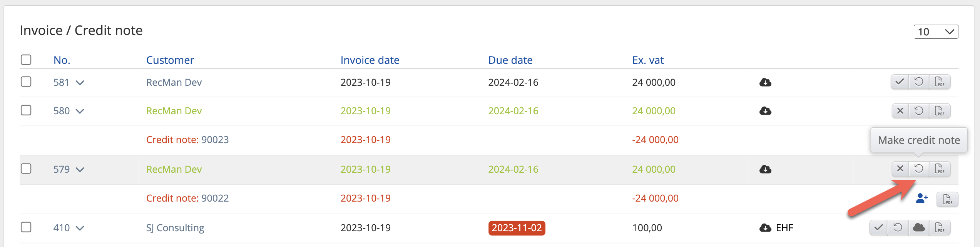This screenshot has width=980, height=247.
Task: Select the checkbox for invoice 410
Action: (x=26, y=227)
